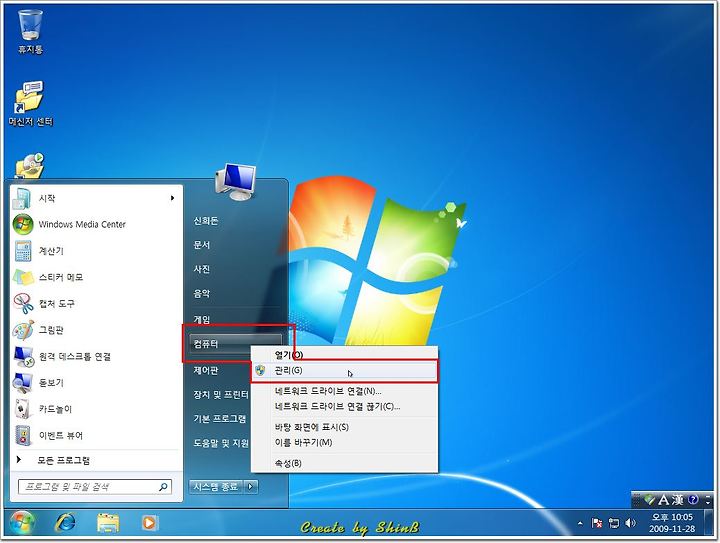Open 제어판 control panel link
The image size is (720, 543).
206,370
